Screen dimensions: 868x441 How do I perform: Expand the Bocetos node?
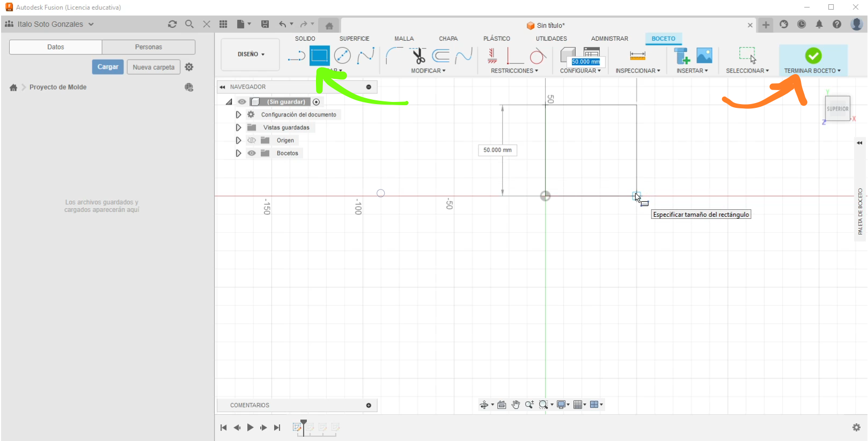click(x=238, y=153)
